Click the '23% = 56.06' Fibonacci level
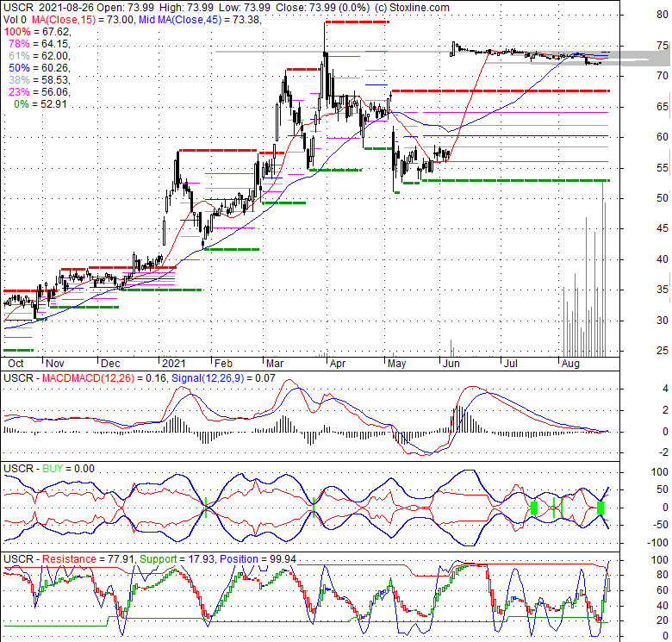The width and height of the screenshot is (672, 642). (x=40, y=91)
